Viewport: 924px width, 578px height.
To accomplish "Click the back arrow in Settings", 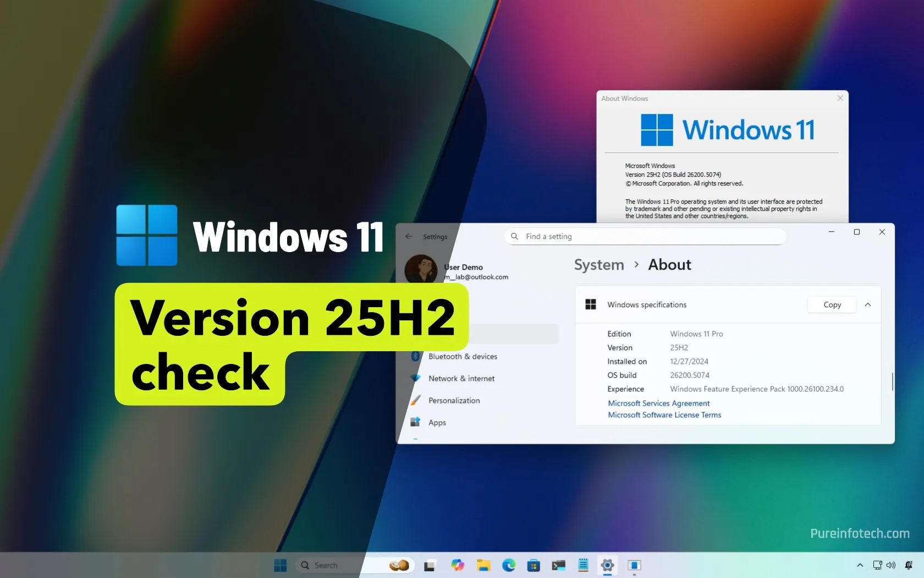I will [x=408, y=236].
